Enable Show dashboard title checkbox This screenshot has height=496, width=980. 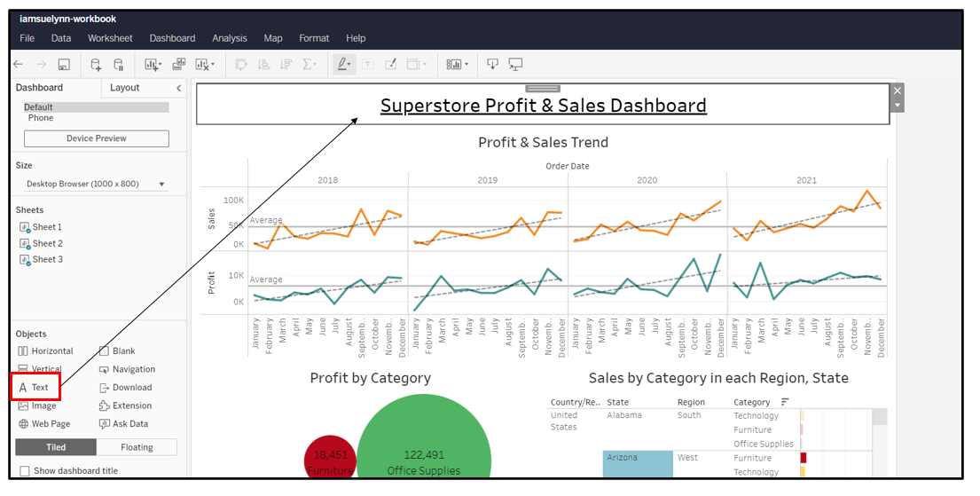[x=24, y=471]
